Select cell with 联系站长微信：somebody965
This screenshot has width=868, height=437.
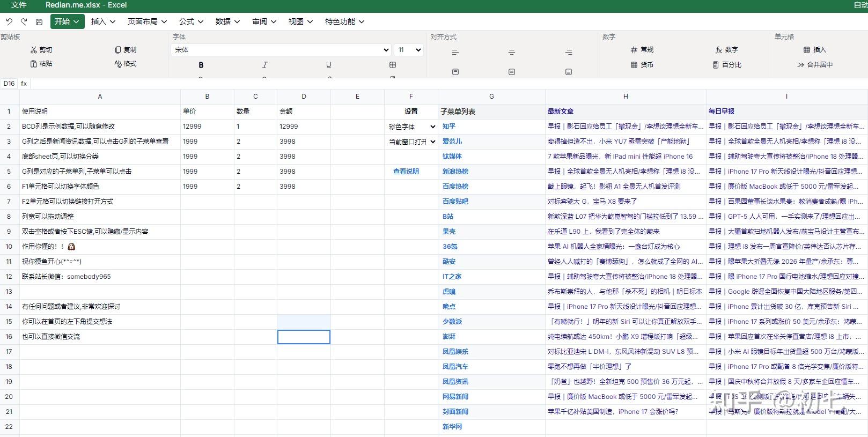(x=100, y=277)
